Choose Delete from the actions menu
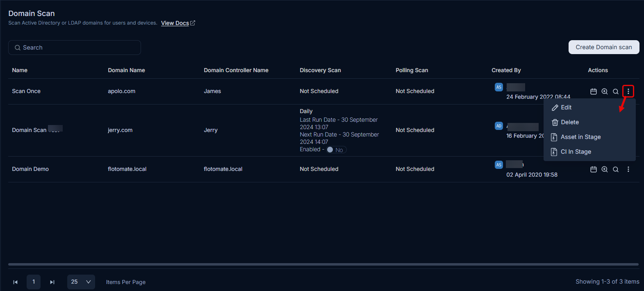The height and width of the screenshot is (291, 644). 589,122
